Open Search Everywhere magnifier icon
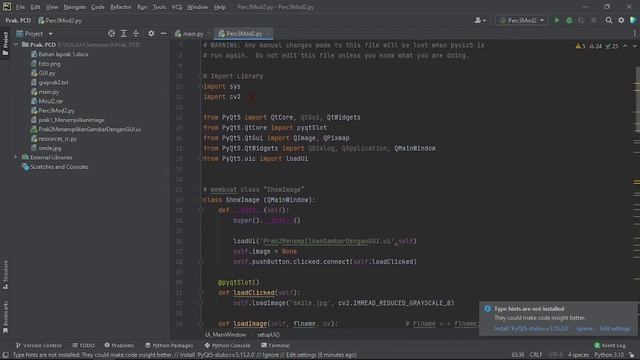 click(609, 20)
